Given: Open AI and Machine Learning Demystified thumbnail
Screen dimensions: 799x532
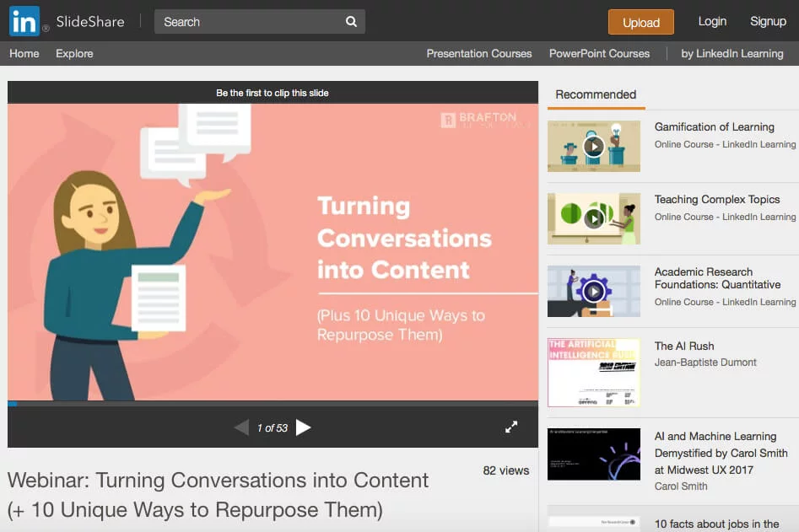Looking at the screenshot, I should click(x=593, y=454).
